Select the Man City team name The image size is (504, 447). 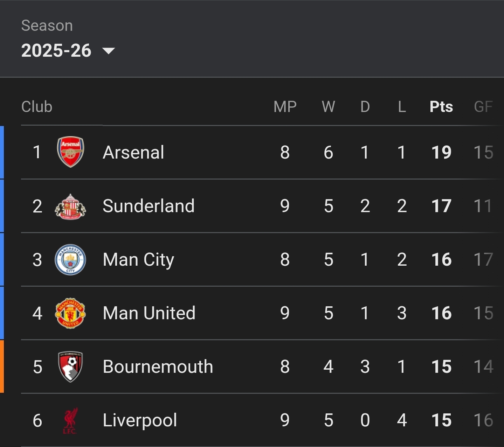click(x=138, y=260)
